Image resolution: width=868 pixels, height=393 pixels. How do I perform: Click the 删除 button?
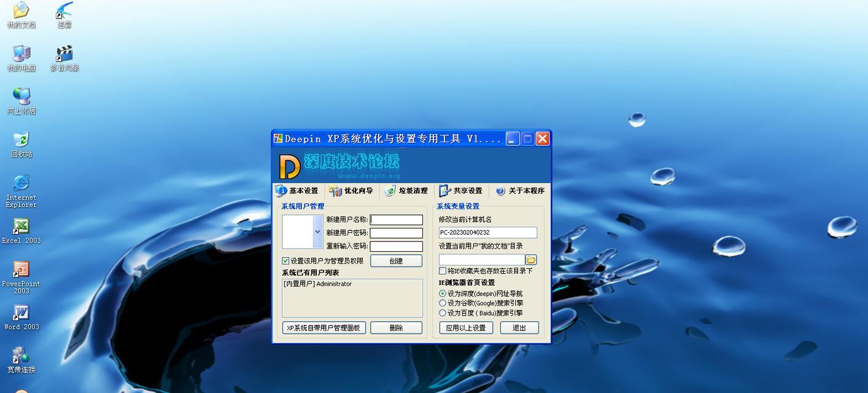point(397,328)
